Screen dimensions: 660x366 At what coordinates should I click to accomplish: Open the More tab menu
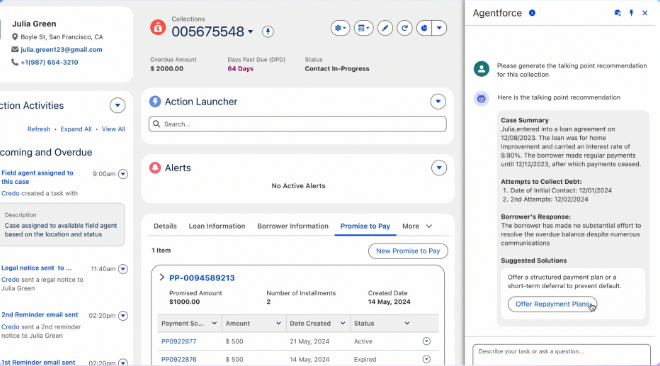417,226
